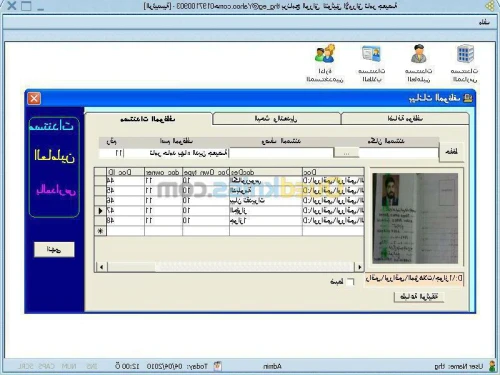Click the 'Doc' path column header
The width and height of the screenshot is (500, 375).
(x=333, y=172)
